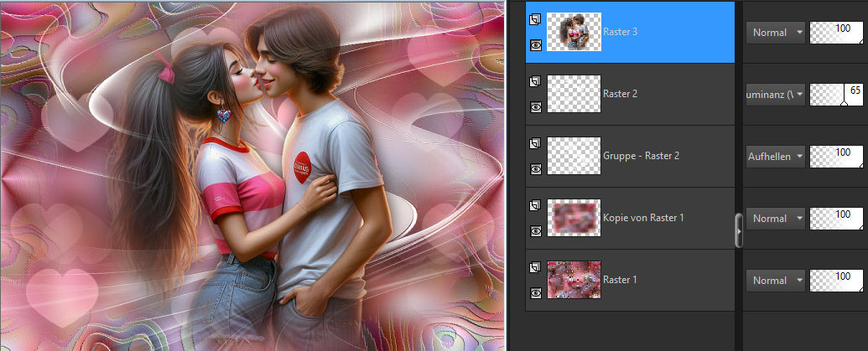868x351 pixels.
Task: Click the layer type icon of Raster 1
Action: (x=535, y=267)
